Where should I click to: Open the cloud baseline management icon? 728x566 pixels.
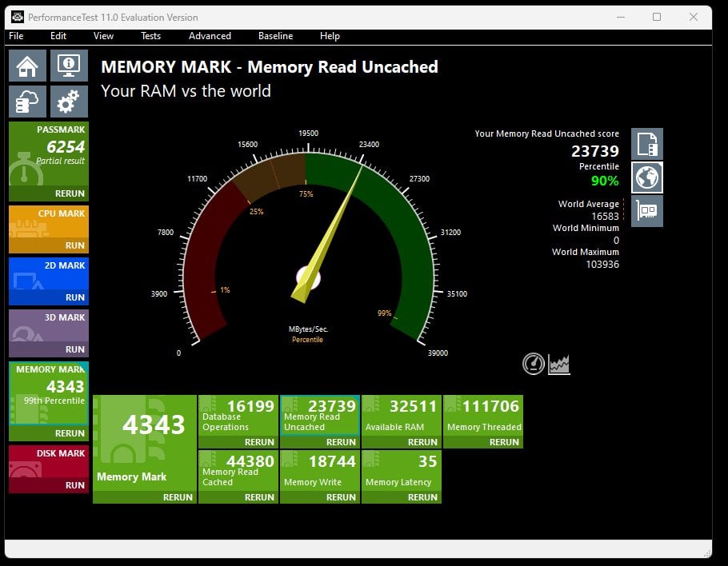(27, 102)
